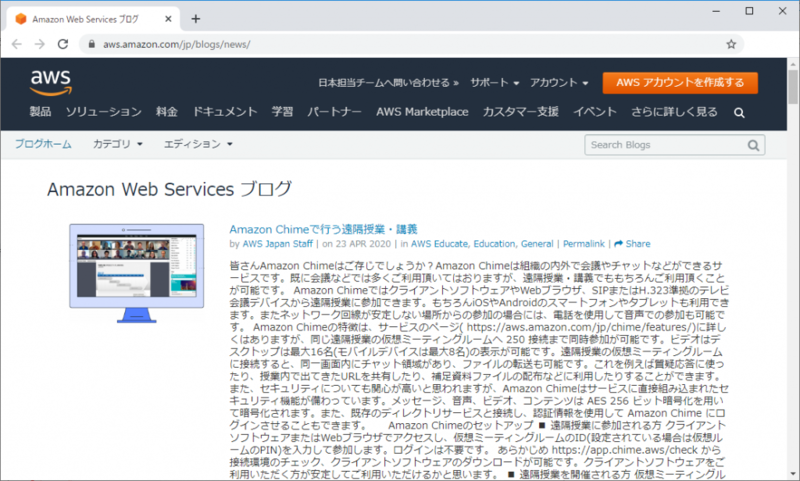Open a new browser tab

point(195,19)
